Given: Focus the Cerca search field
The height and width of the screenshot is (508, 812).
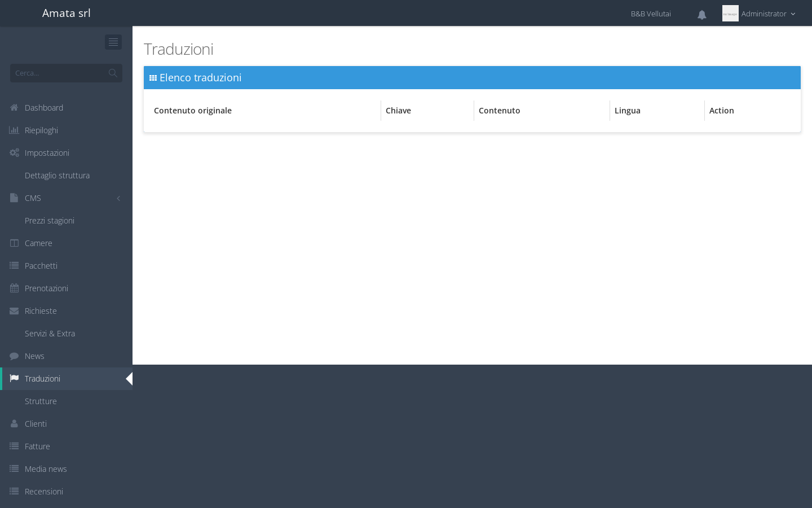Looking at the screenshot, I should (x=66, y=73).
